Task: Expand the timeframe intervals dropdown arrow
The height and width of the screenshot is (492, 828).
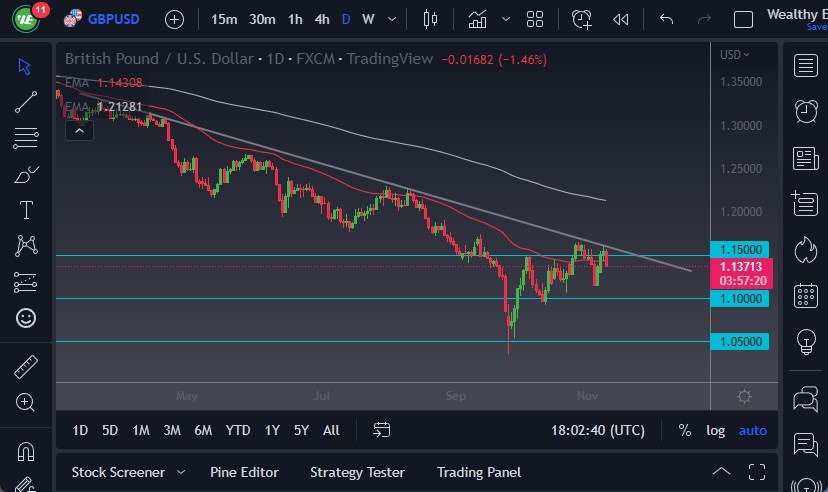Action: coord(391,19)
